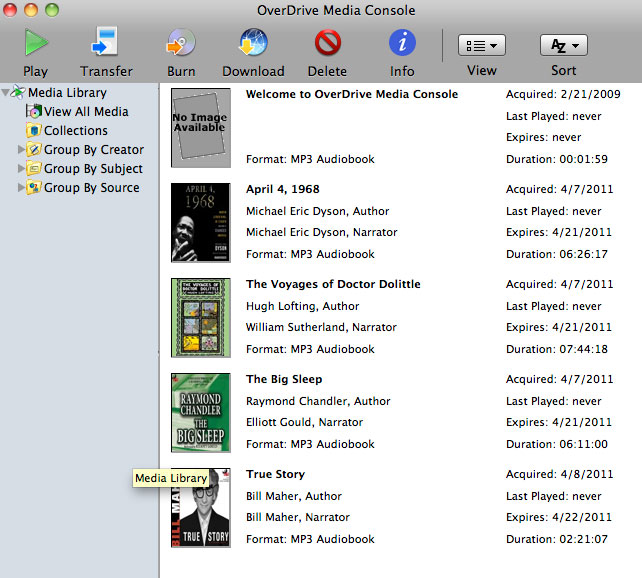
Task: Click Delete label in toolbar
Action: pyautogui.click(x=327, y=71)
